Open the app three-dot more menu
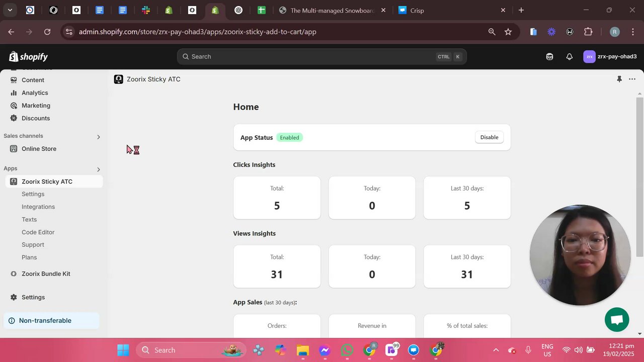Screen dimensions: 644x362 click(632, 79)
